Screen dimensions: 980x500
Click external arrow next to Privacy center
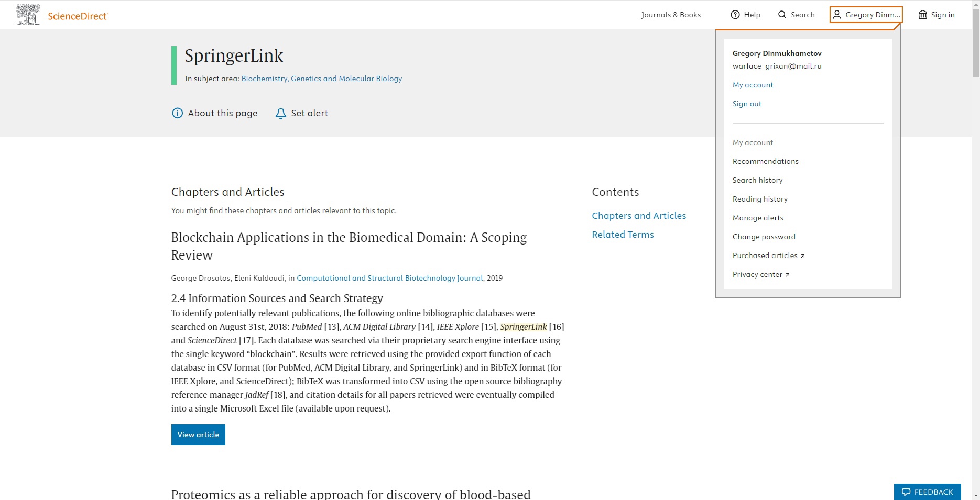coord(787,275)
